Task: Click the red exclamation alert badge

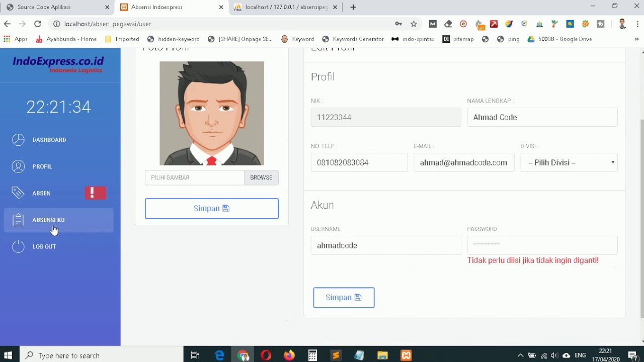Action: pyautogui.click(x=95, y=193)
